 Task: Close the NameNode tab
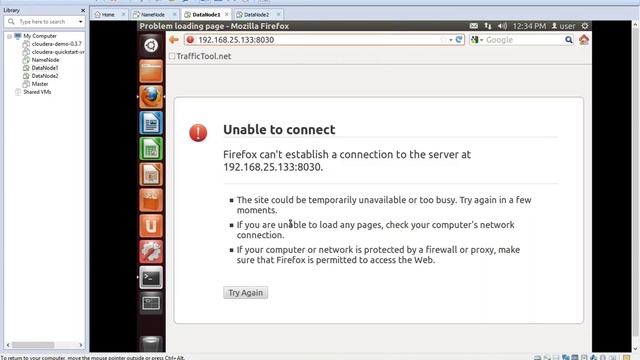point(174,14)
